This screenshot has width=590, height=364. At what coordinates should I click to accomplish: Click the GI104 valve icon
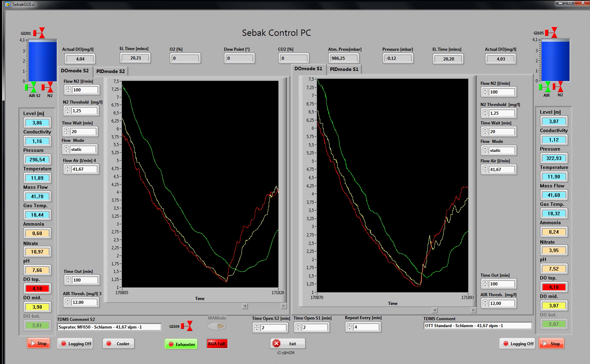click(187, 326)
